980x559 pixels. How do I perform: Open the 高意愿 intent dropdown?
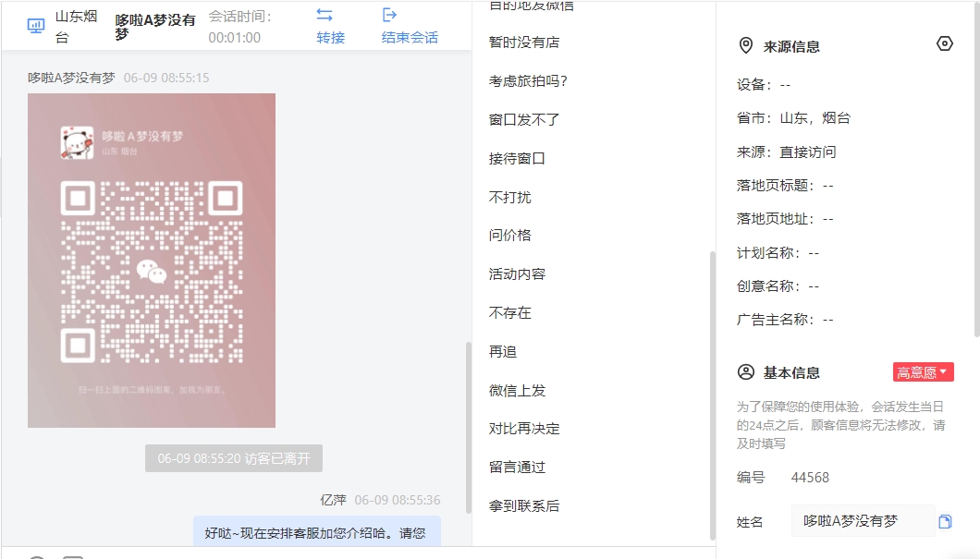click(x=923, y=372)
